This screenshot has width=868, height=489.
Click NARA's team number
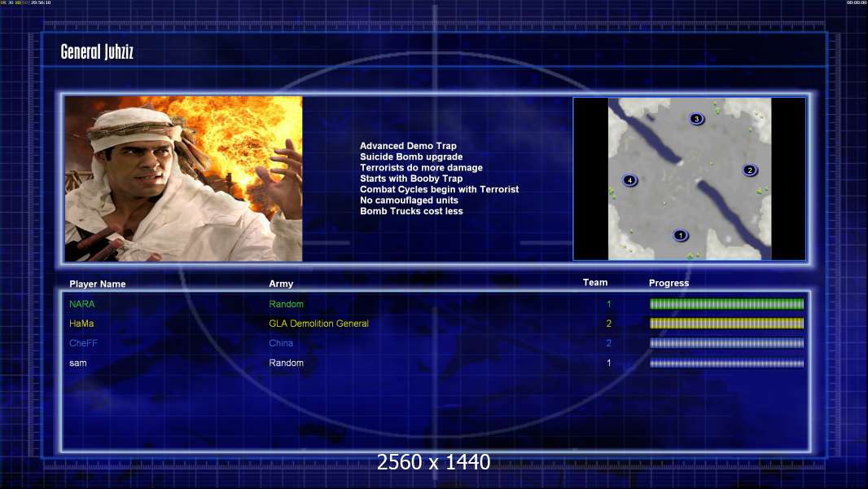coord(608,304)
